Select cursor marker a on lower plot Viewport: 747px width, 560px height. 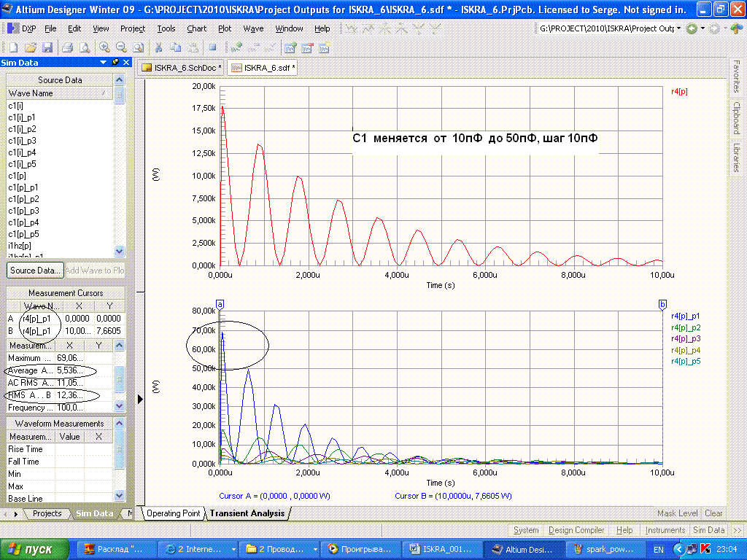[x=220, y=305]
